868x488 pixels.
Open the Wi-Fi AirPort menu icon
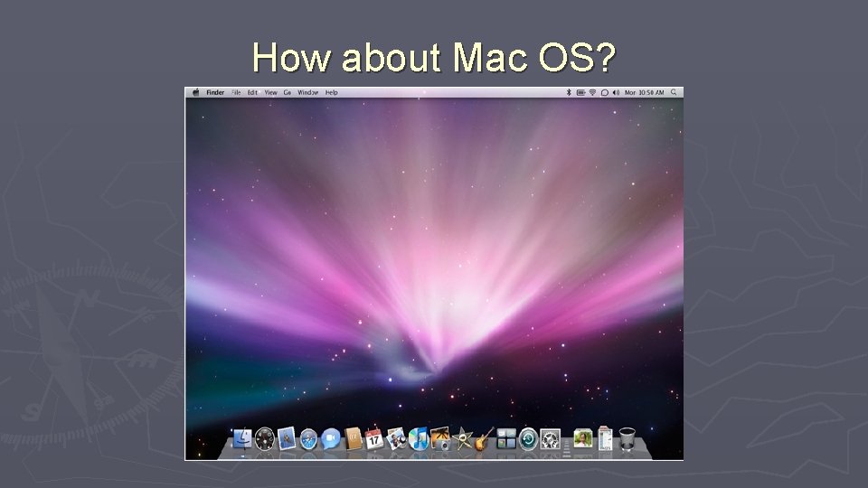[x=593, y=92]
